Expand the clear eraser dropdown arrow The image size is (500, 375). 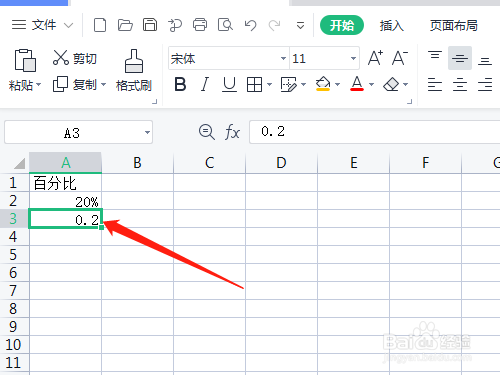(405, 85)
